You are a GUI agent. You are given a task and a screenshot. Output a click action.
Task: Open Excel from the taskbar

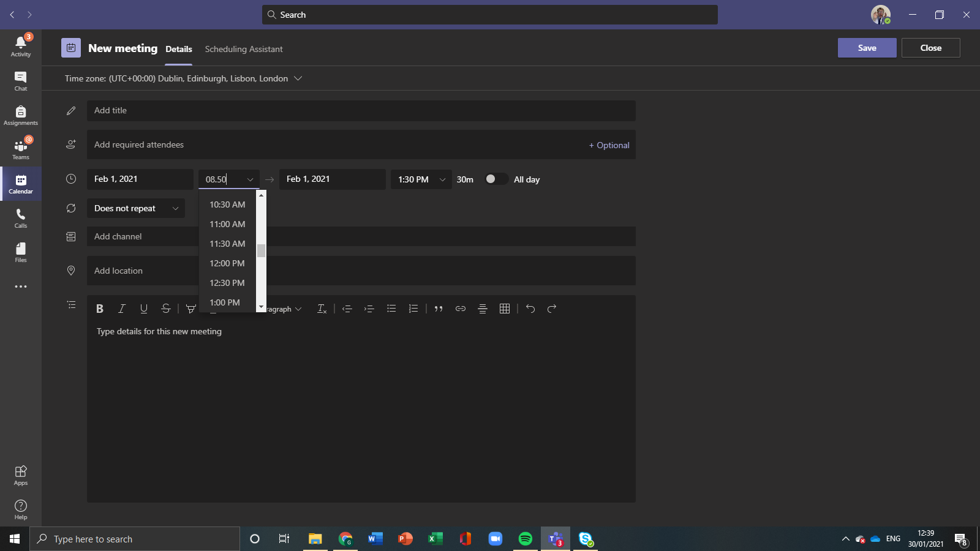tap(435, 539)
